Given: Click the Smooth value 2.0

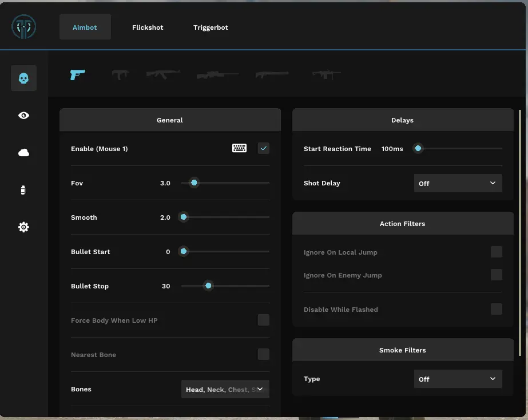Looking at the screenshot, I should coord(165,217).
